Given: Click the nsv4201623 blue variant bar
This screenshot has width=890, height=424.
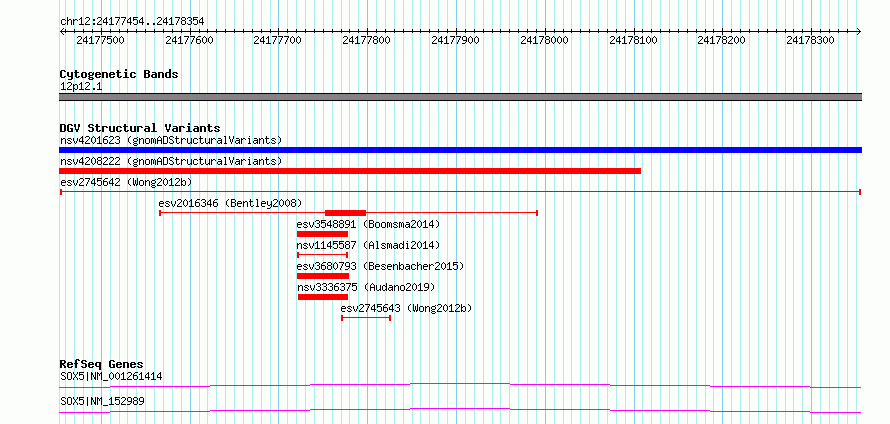Looking at the screenshot, I should tap(460, 150).
